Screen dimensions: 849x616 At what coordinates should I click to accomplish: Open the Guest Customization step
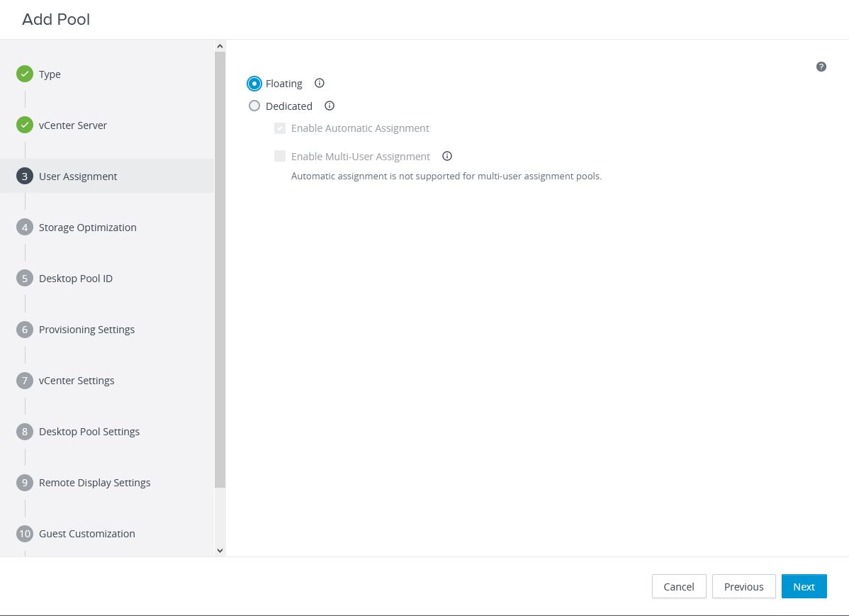point(87,534)
